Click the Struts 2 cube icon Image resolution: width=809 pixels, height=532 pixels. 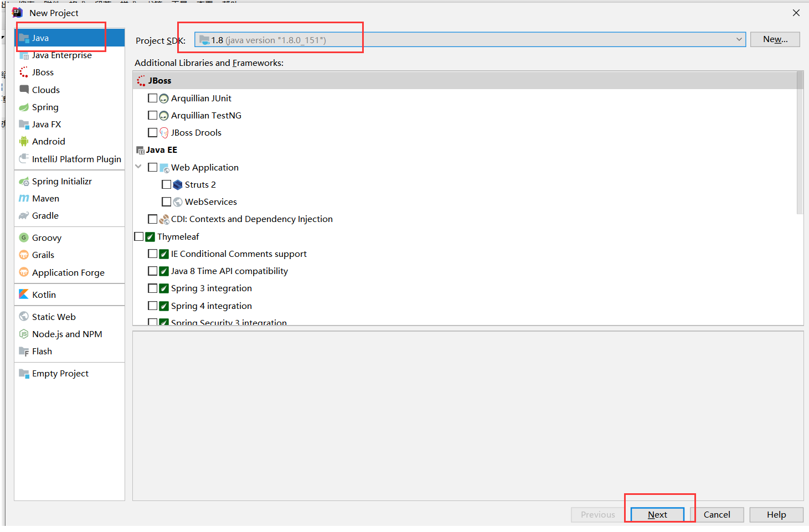tap(178, 185)
